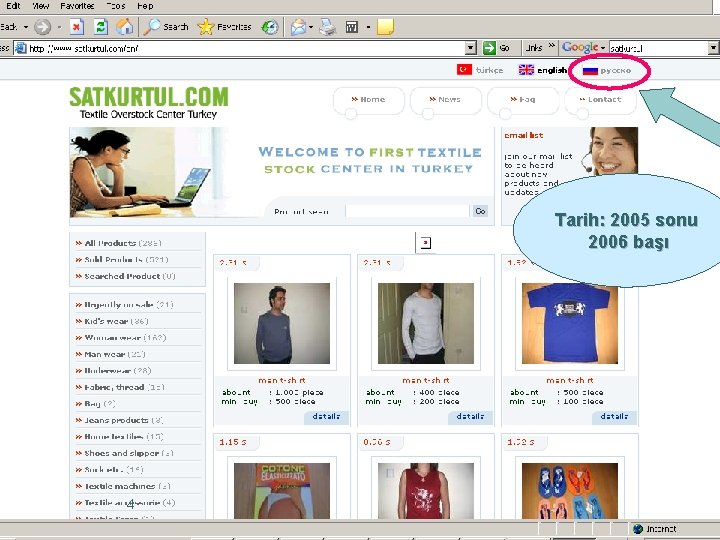This screenshot has width=720, height=540.
Task: Click the Forward arrow button
Action: [43, 27]
